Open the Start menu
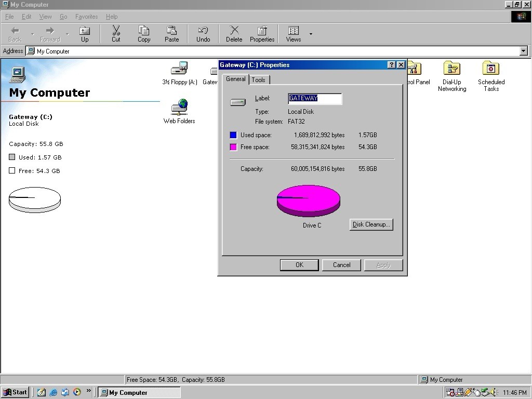This screenshot has height=399, width=532. pyautogui.click(x=15, y=392)
